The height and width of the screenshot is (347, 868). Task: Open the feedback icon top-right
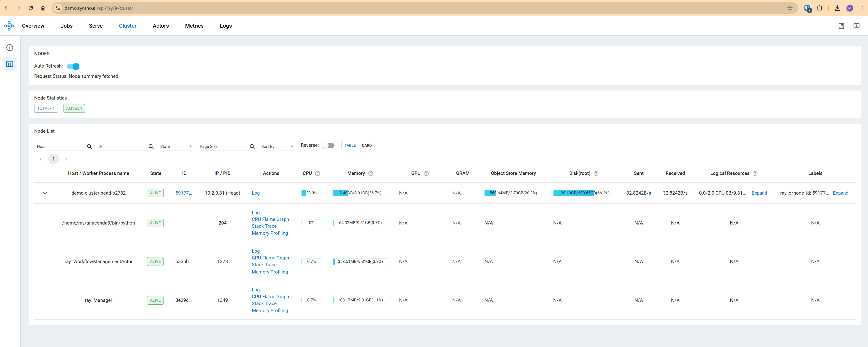[x=856, y=26]
